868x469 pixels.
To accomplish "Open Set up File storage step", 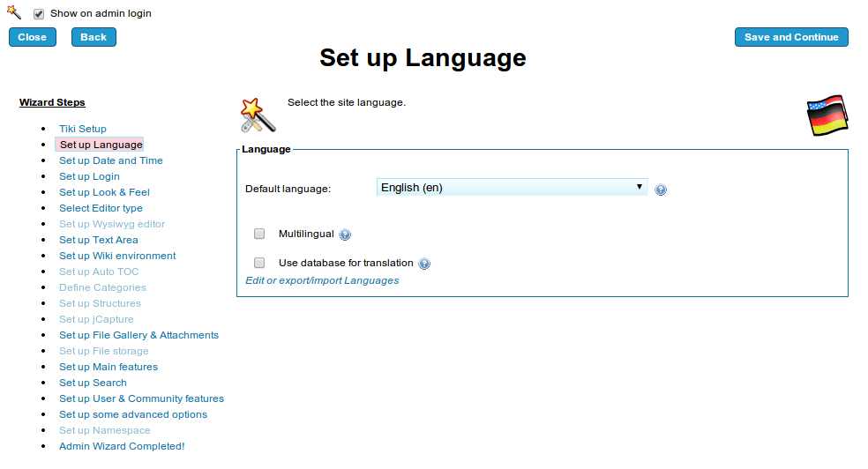I will tap(104, 351).
